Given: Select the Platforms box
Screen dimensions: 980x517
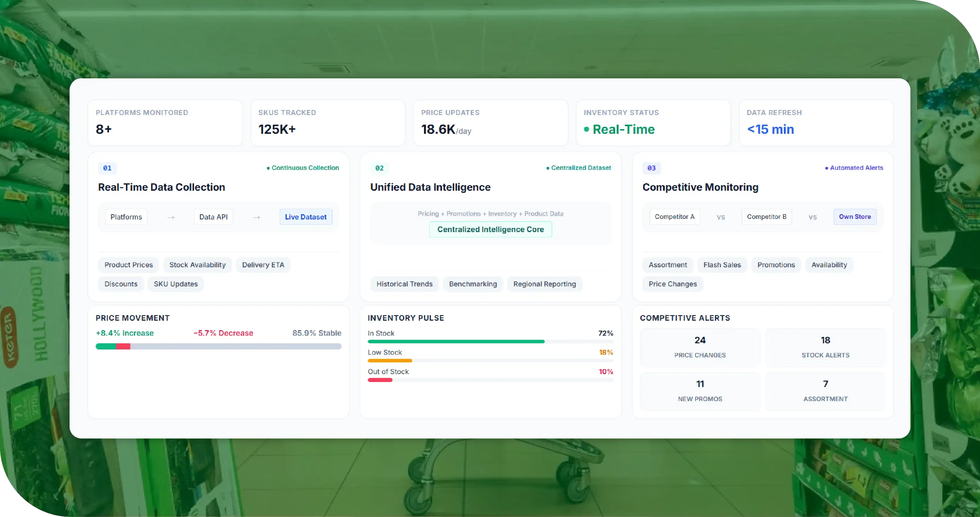Looking at the screenshot, I should pos(126,217).
